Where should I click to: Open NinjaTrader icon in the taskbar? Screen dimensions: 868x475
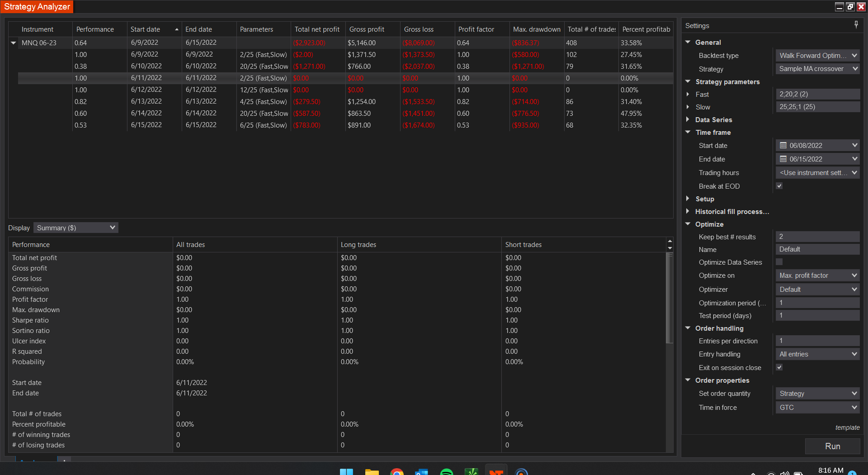(496, 471)
